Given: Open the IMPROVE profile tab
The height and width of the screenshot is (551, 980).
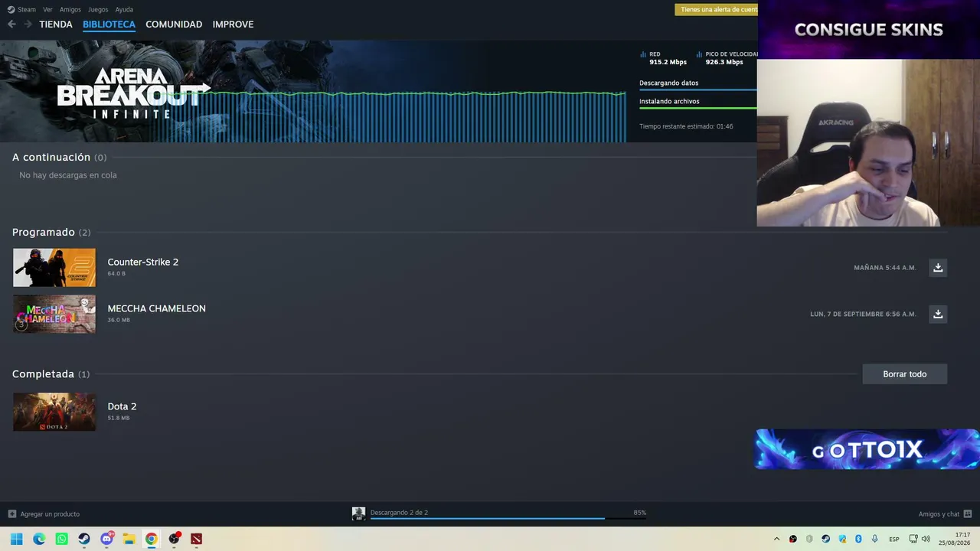Looking at the screenshot, I should [233, 24].
